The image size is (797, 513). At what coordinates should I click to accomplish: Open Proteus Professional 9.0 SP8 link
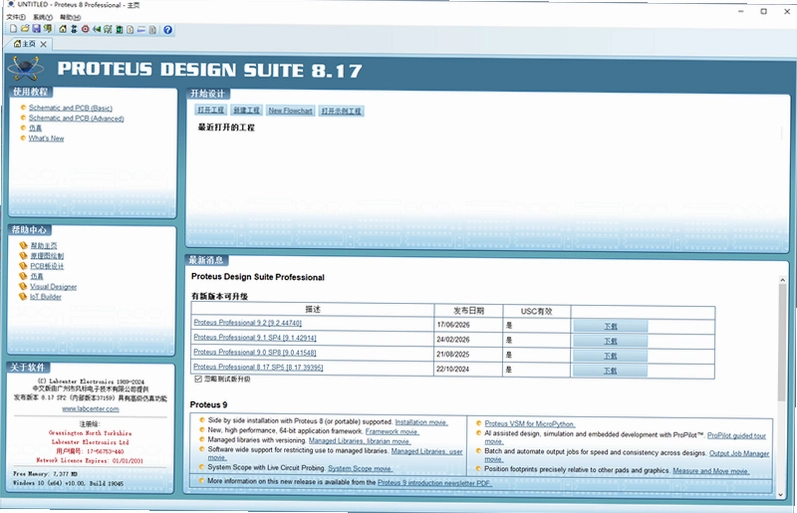coord(255,352)
